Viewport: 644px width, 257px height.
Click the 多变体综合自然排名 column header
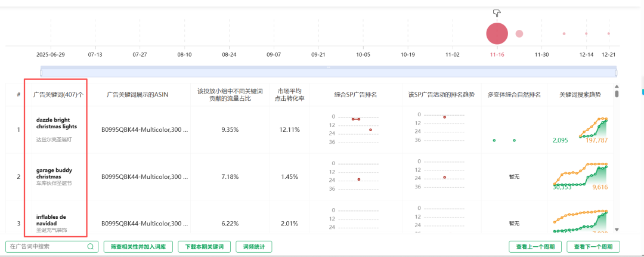[x=514, y=94]
